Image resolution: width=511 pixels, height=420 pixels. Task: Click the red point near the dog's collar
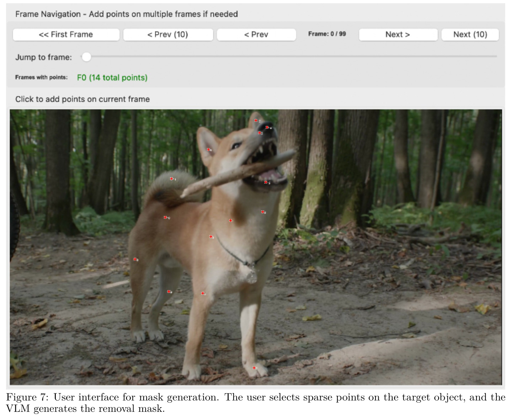211,236
